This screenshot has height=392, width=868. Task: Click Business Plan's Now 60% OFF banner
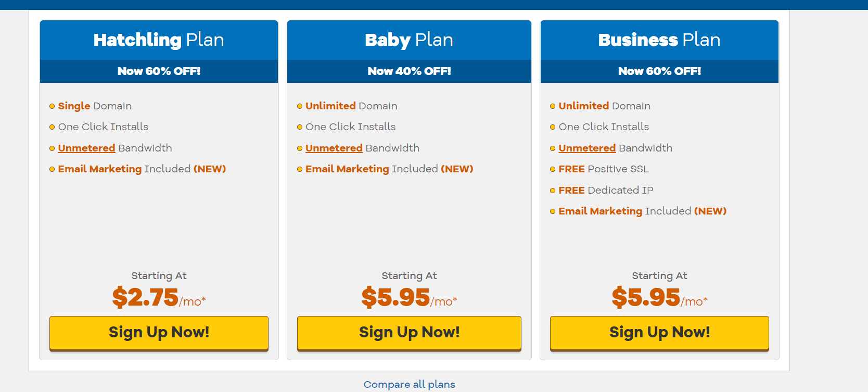659,71
